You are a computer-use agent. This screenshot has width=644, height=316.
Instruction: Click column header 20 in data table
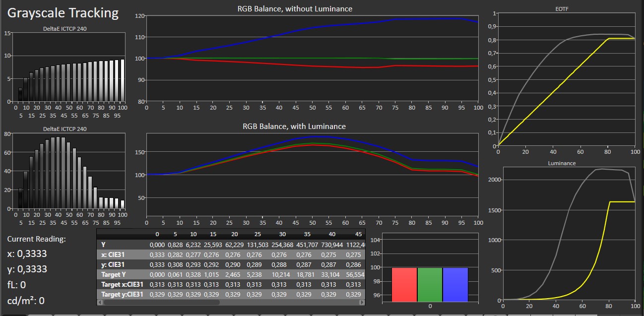[233, 234]
